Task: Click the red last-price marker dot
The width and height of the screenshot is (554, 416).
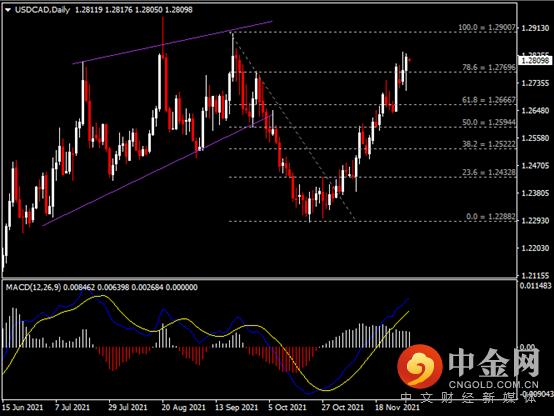Action: [409, 60]
